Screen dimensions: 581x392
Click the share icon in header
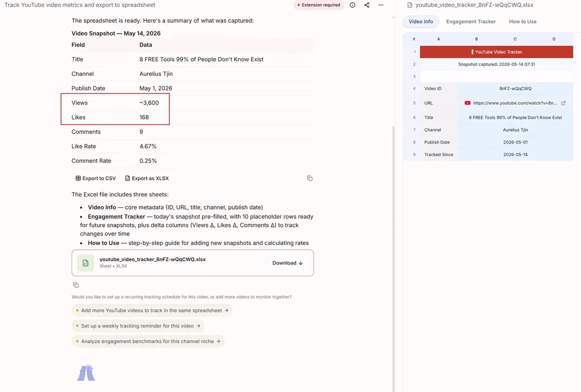tap(367, 5)
